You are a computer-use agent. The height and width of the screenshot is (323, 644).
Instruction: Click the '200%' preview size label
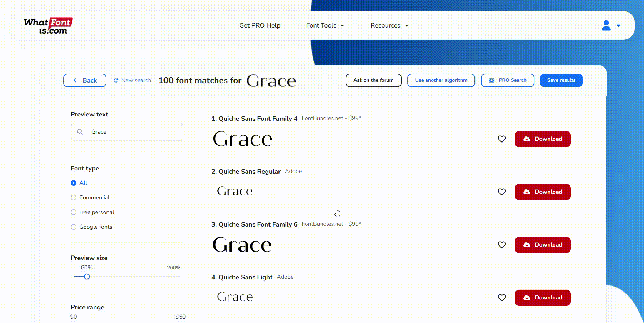point(174,268)
